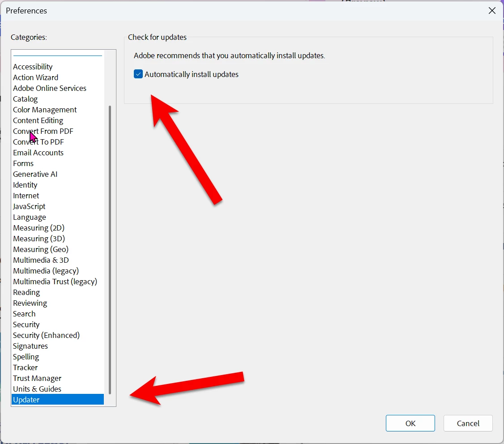Select Convert To PDF category
Screen dimensions: 504x444
pyautogui.click(x=38, y=142)
